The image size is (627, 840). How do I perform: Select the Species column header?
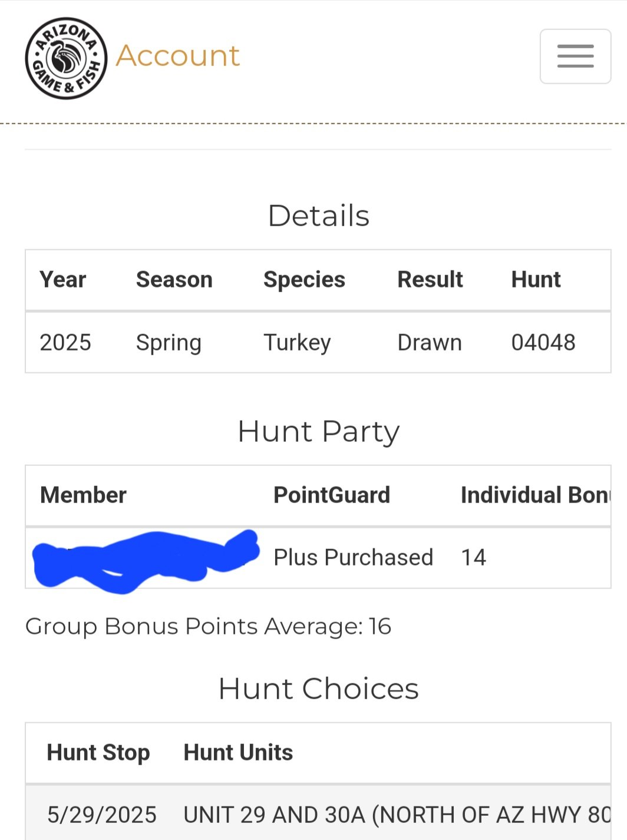(304, 280)
